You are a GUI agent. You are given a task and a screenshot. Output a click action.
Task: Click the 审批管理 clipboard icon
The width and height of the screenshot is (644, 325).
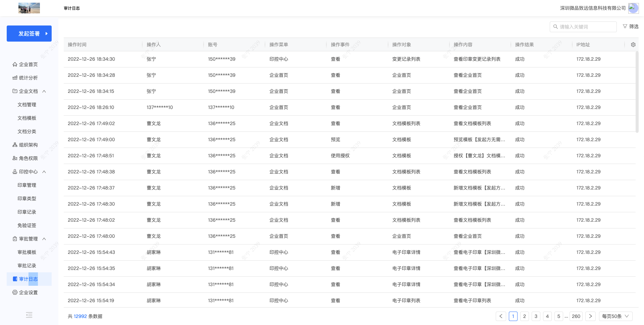coord(15,239)
